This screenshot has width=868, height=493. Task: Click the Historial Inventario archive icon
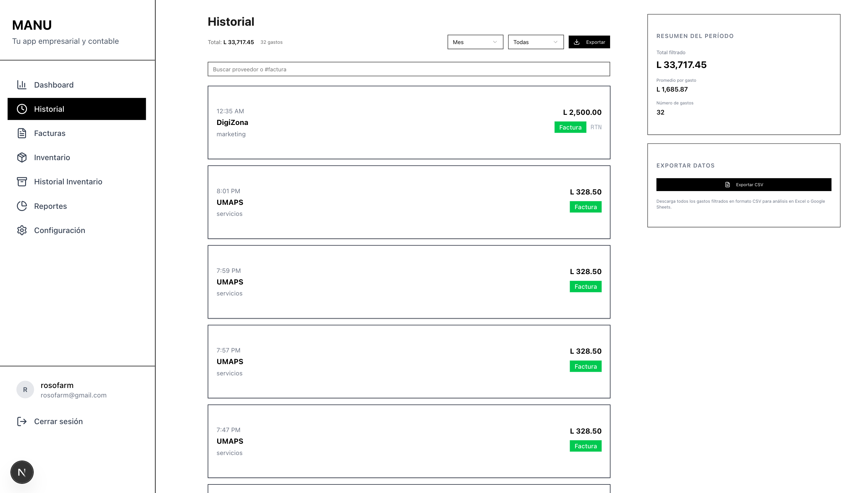point(22,182)
